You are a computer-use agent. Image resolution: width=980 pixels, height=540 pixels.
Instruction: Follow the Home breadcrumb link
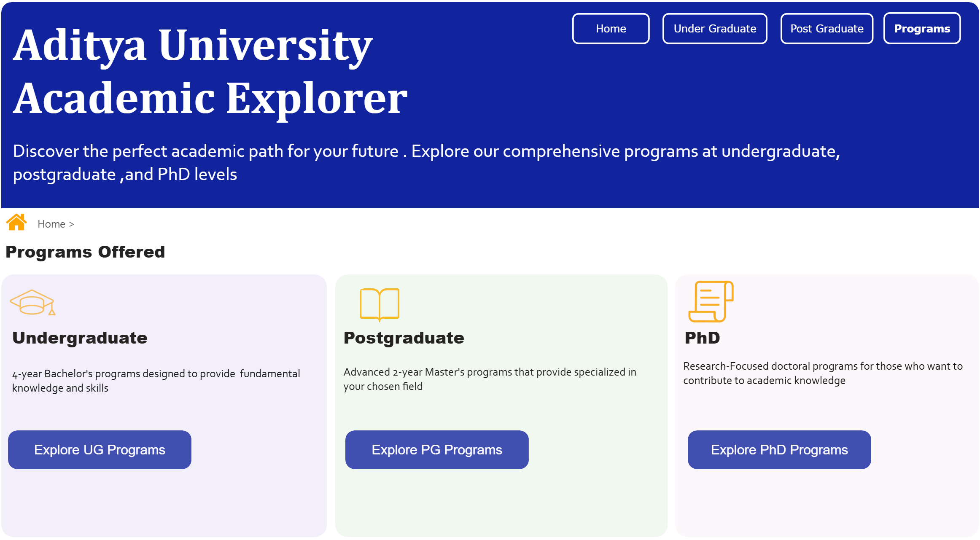(x=51, y=224)
